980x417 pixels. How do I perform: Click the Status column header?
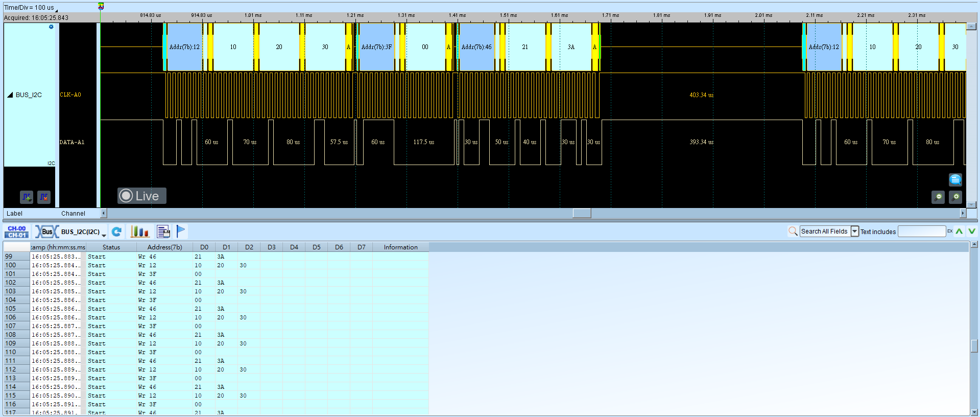coord(111,247)
